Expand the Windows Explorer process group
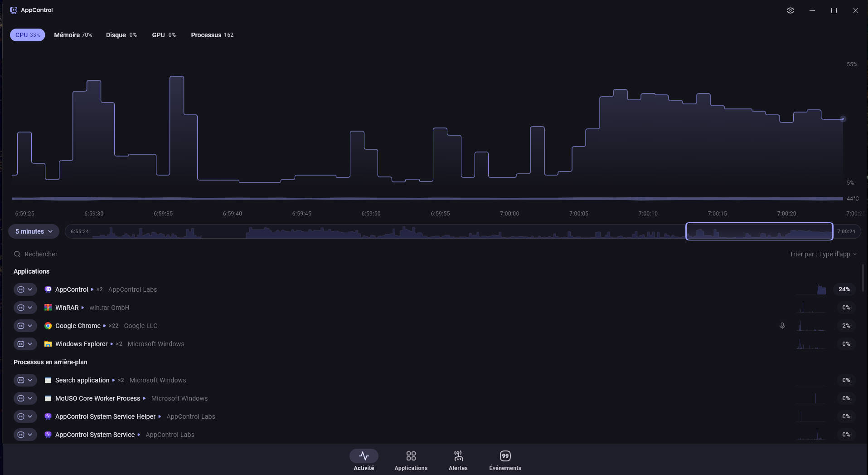The height and width of the screenshot is (475, 868). click(x=112, y=344)
